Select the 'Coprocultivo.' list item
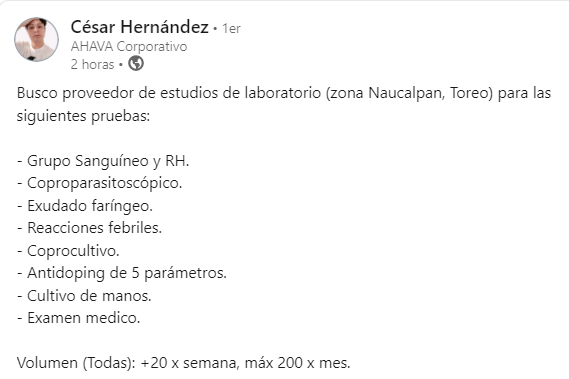Image resolution: width=569 pixels, height=379 pixels. point(68,251)
